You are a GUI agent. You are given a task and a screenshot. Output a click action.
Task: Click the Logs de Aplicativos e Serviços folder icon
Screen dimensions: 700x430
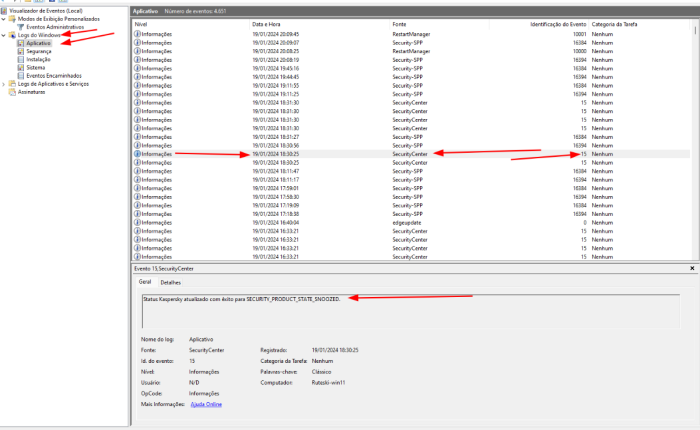(12, 83)
